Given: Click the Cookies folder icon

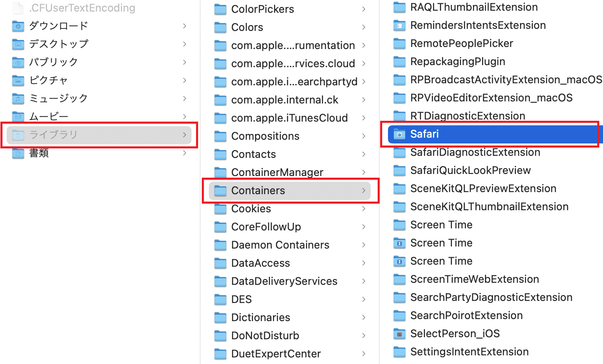Looking at the screenshot, I should 220,209.
